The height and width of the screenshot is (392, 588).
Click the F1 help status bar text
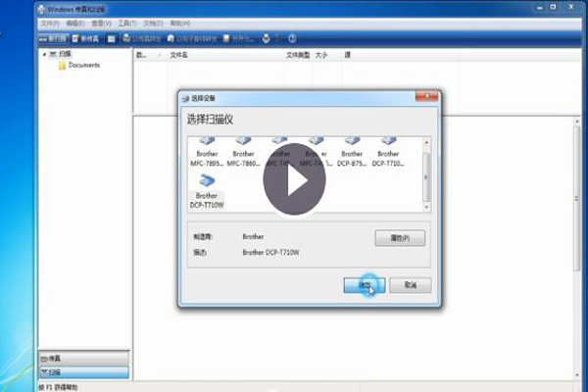[x=58, y=387]
